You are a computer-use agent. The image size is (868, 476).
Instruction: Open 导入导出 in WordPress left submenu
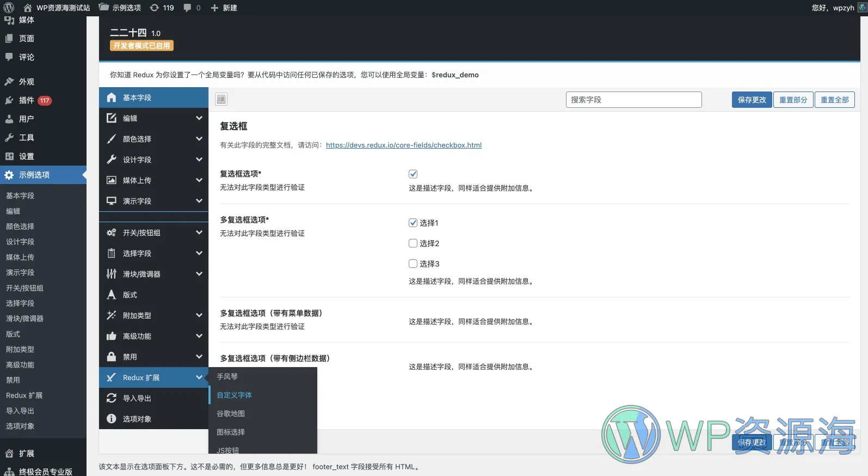tap(20, 411)
